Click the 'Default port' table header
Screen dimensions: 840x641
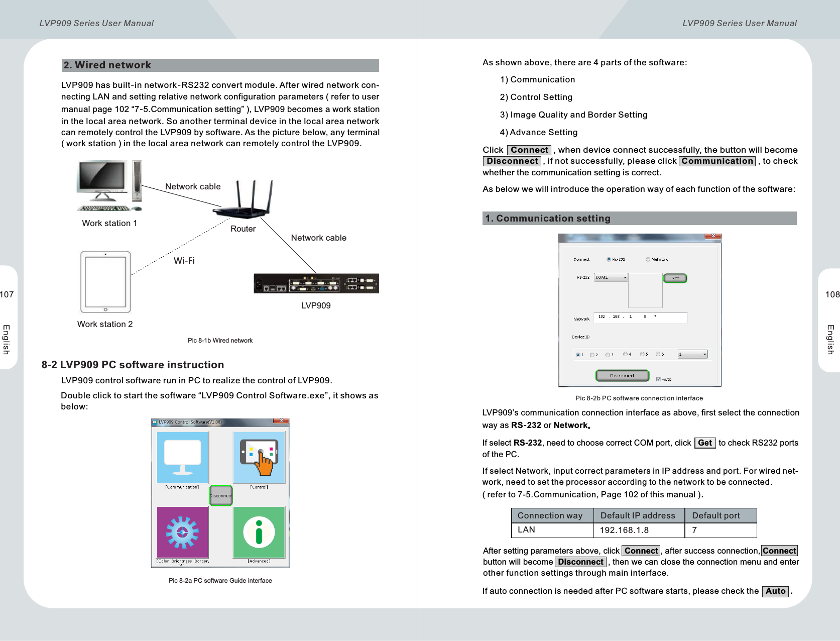click(x=721, y=515)
